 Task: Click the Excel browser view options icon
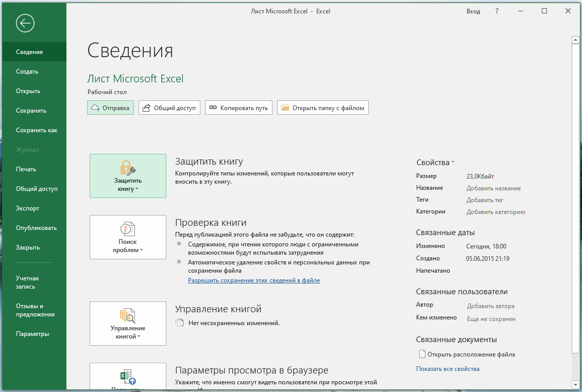click(x=128, y=377)
